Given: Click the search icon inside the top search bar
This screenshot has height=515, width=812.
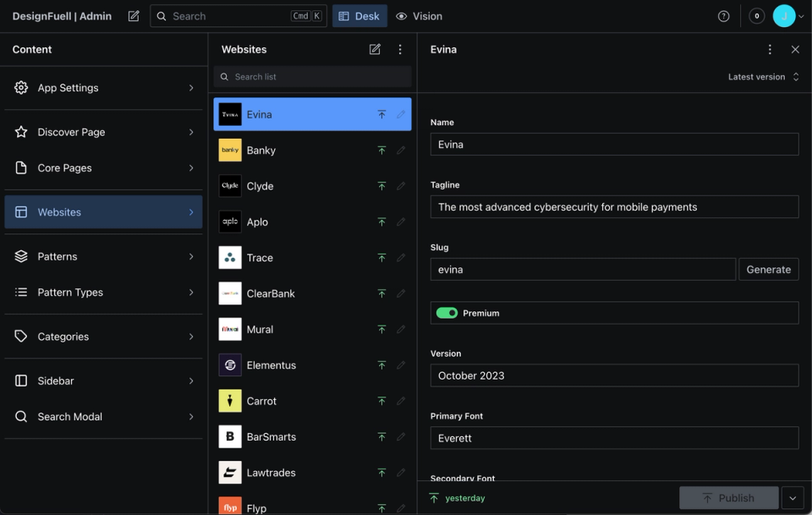Looking at the screenshot, I should click(161, 15).
